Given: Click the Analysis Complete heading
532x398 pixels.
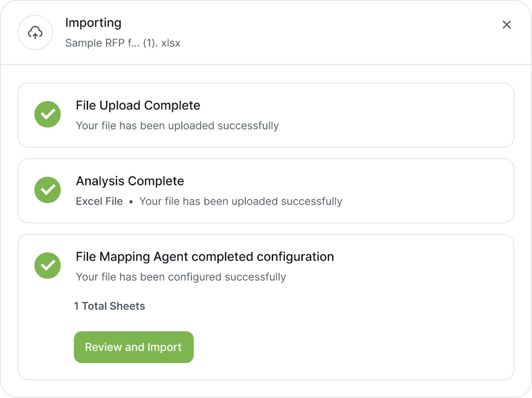Looking at the screenshot, I should coord(130,181).
